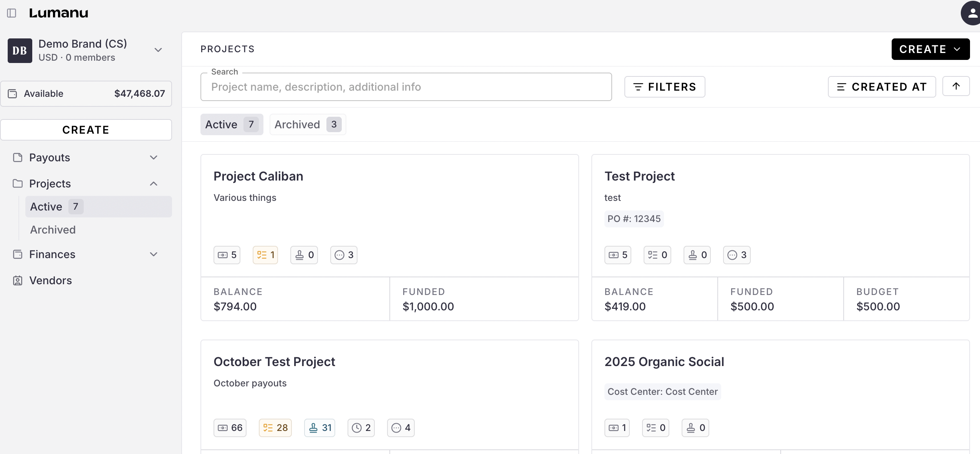Open the user profile avatar
Viewport: 980px width, 454px height.
(x=972, y=13)
